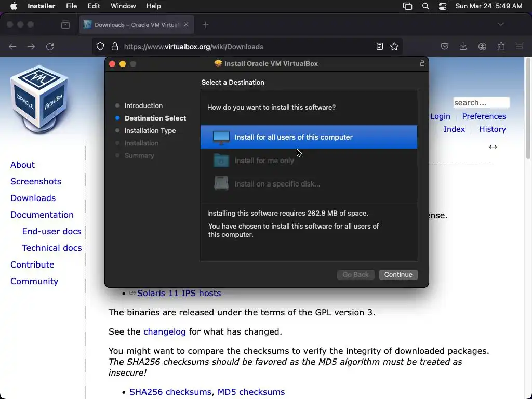Open the Technical docs link
This screenshot has height=399, width=532.
pos(52,248)
